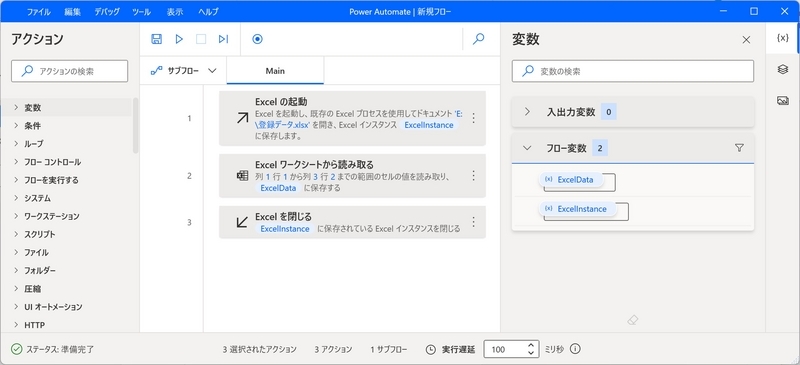The image size is (800, 365).
Task: Click the アクションの検索 search field
Action: pos(69,71)
